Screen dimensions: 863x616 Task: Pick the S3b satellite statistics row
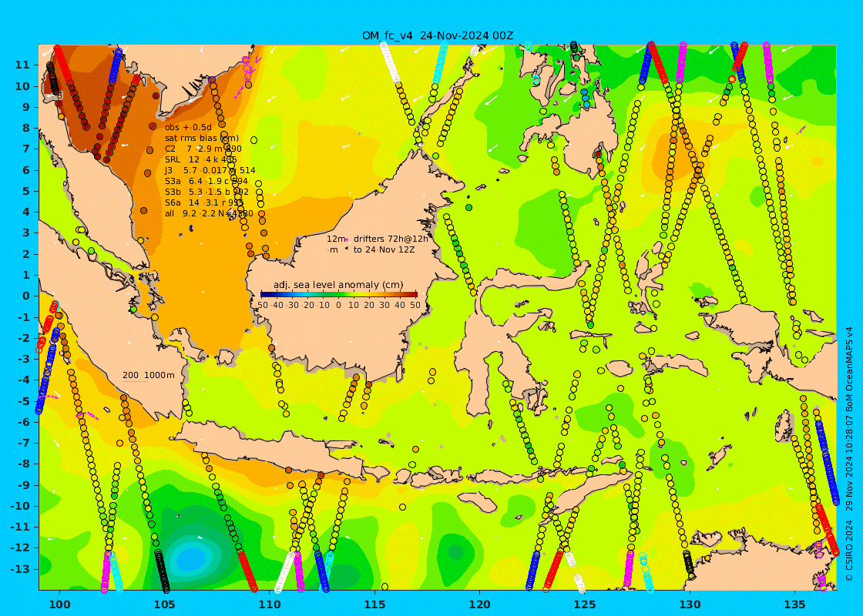(207, 192)
